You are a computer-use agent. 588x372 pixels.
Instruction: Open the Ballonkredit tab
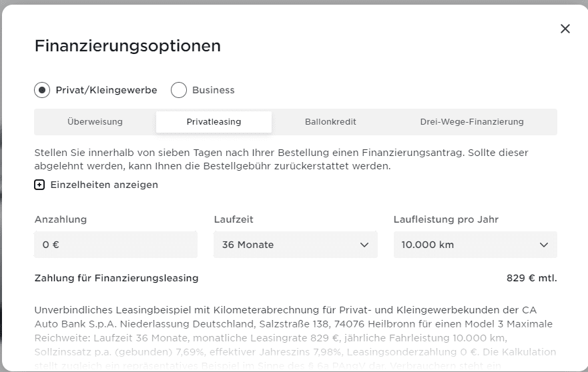pyautogui.click(x=330, y=122)
